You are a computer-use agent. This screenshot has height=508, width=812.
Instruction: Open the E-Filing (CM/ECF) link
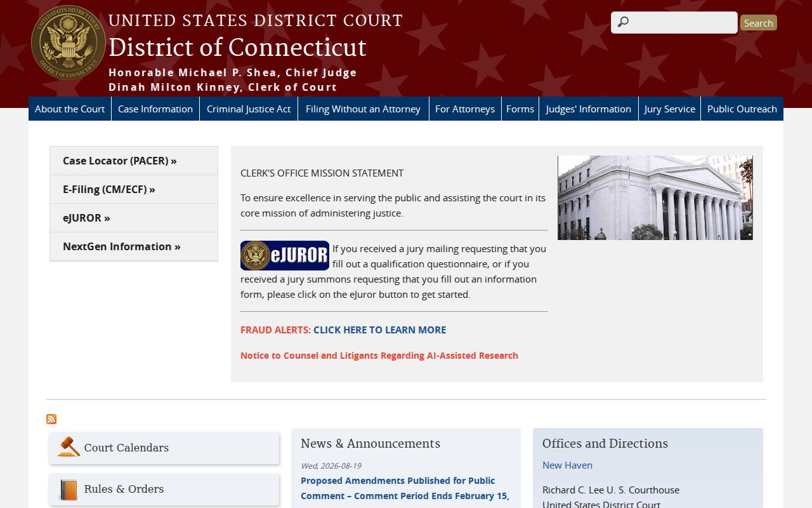(134, 189)
